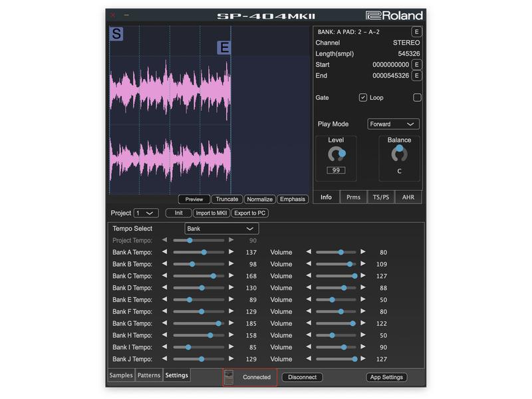Decrease Bank B Volume with left arrow
Image resolution: width=532 pixels, height=399 pixels.
point(309,264)
